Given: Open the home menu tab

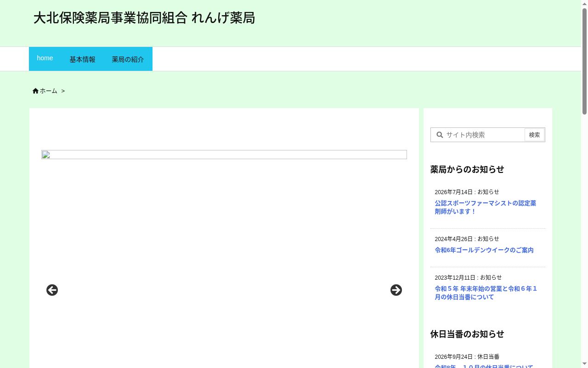Looking at the screenshot, I should point(45,58).
